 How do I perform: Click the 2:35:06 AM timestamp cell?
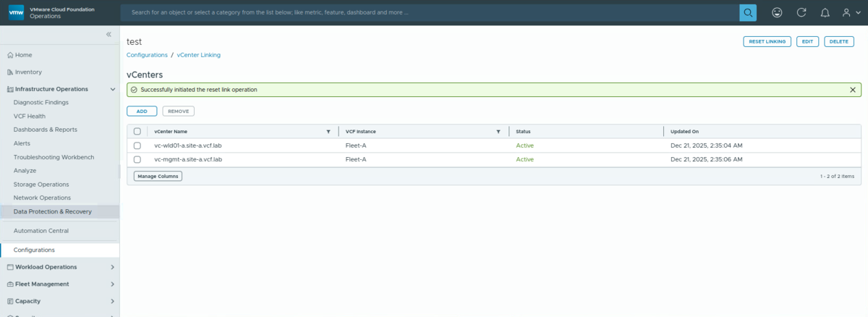pyautogui.click(x=707, y=159)
